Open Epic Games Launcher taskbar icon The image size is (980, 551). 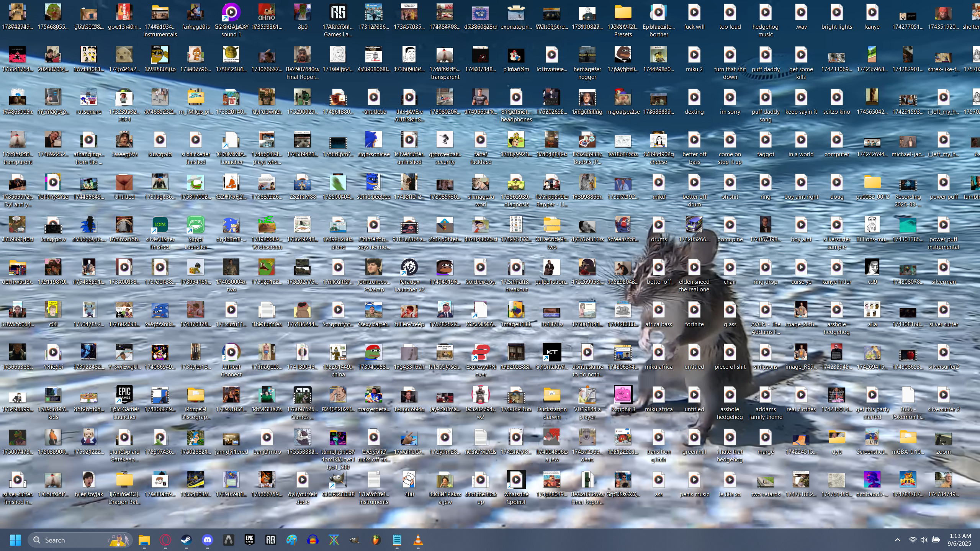(250, 540)
